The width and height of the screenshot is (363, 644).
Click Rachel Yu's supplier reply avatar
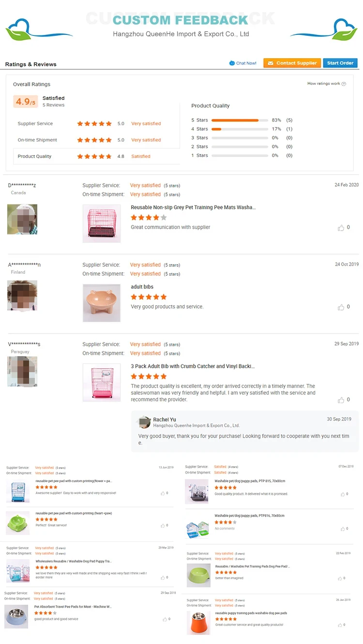(144, 422)
